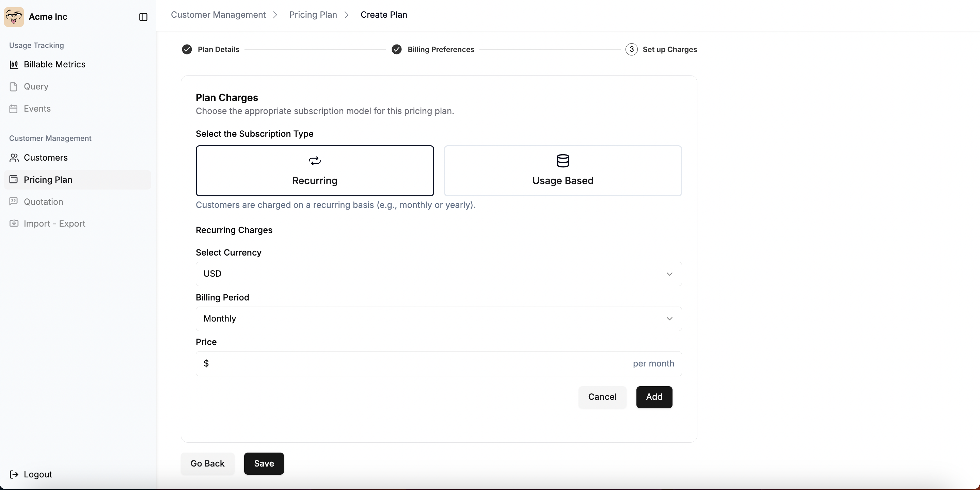This screenshot has height=490, width=980.
Task: Click Cancel next to Add
Action: click(602, 397)
